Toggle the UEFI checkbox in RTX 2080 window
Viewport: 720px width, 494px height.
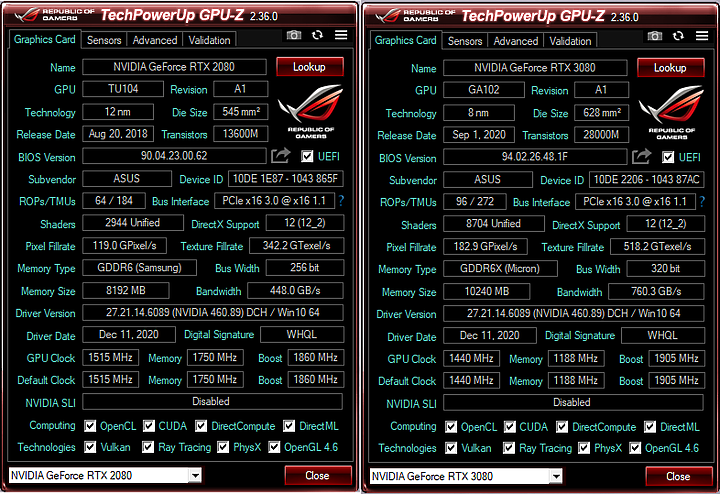pos(307,157)
